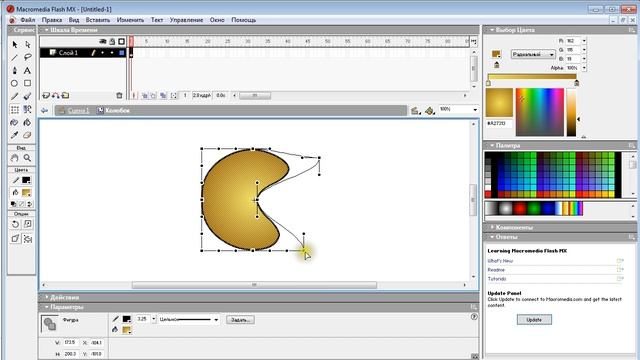
Task: Select the Paint Bucket tool
Action: pyautogui.click(x=27, y=122)
